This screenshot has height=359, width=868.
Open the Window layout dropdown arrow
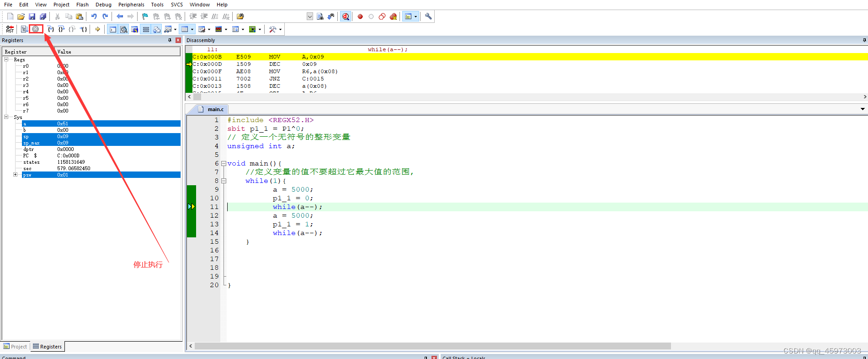point(415,16)
